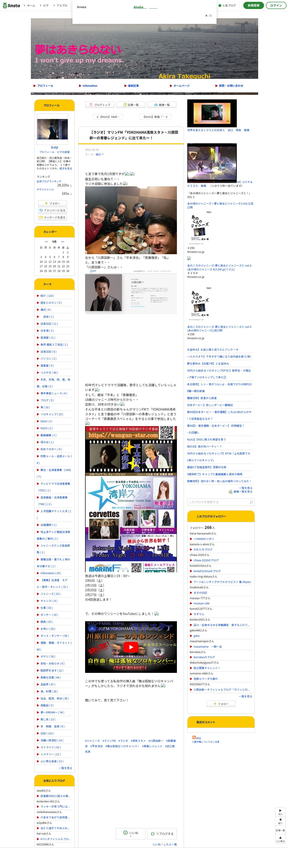The width and height of the screenshot is (289, 868).
Task: Open 画像一覧を見る link in sidebar
Action: (x=243, y=492)
